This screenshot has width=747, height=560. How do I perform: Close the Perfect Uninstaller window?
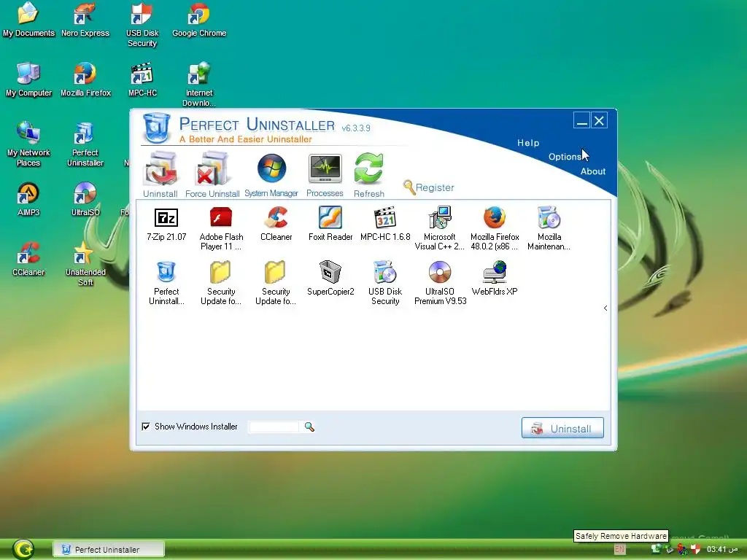pos(600,120)
